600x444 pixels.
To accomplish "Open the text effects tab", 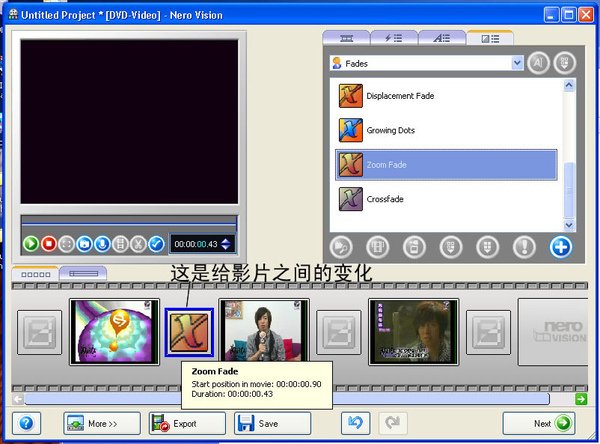I will tap(442, 38).
